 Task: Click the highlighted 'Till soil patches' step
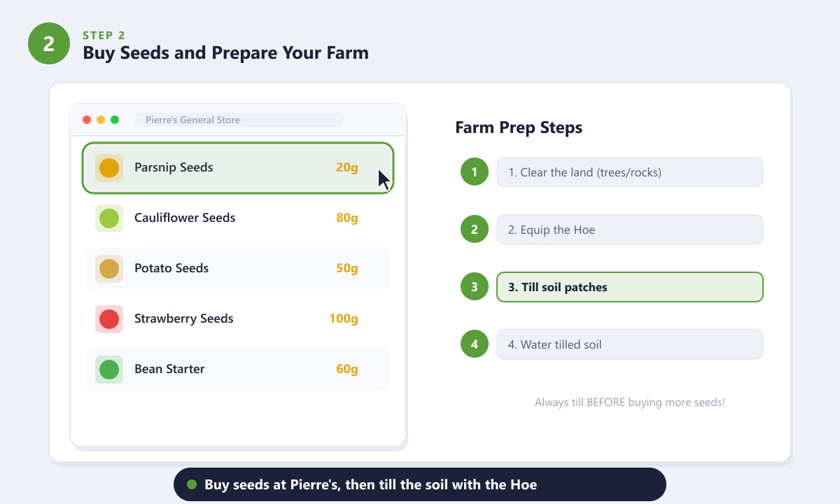pos(630,287)
